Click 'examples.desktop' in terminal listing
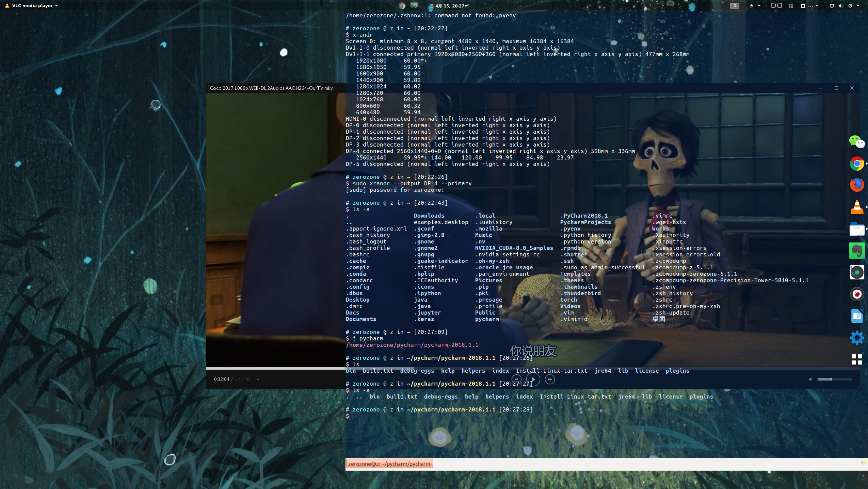 [441, 222]
